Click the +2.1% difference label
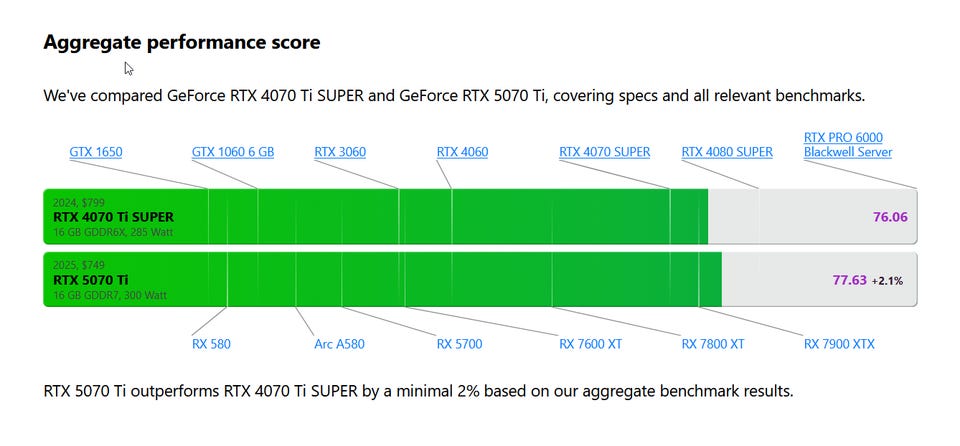 [x=887, y=281]
